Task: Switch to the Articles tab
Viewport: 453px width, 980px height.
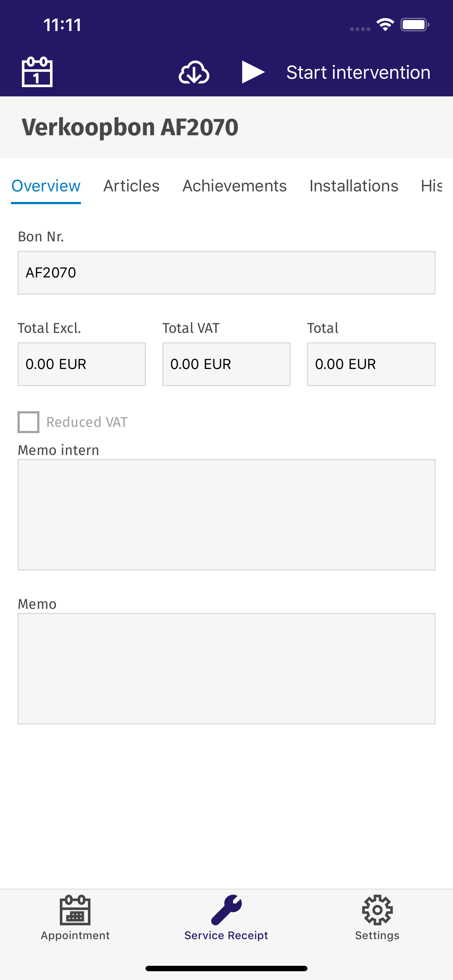Action: (131, 186)
